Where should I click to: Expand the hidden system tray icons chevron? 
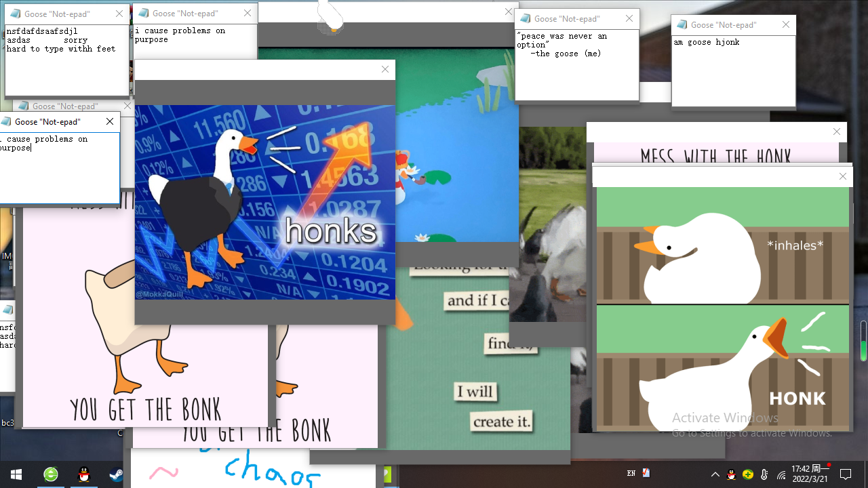coord(715,474)
